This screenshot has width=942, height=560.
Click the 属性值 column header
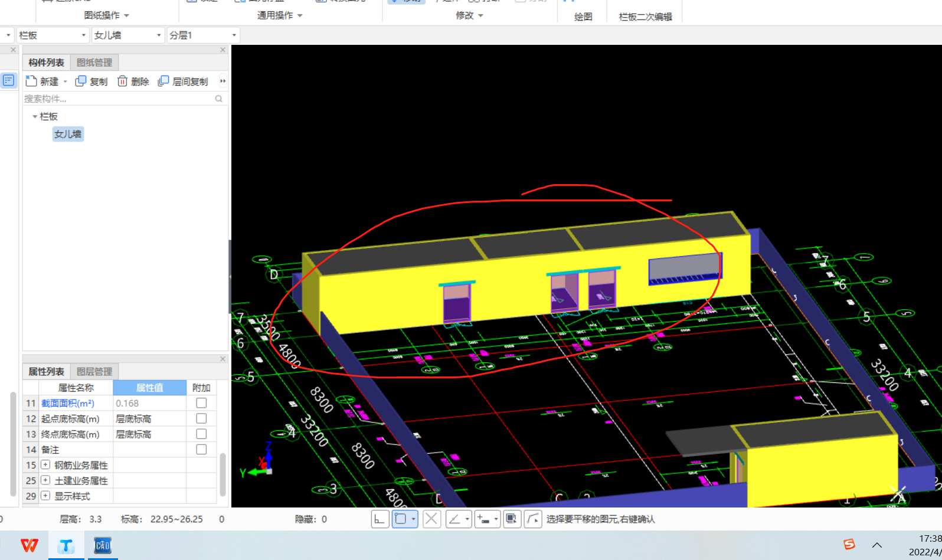click(149, 388)
